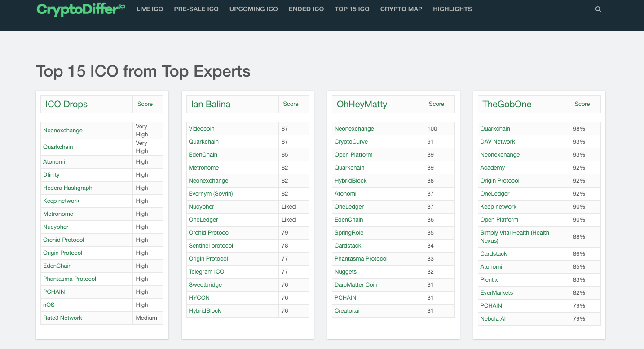Open Hedera Hashgraph link

tap(68, 188)
